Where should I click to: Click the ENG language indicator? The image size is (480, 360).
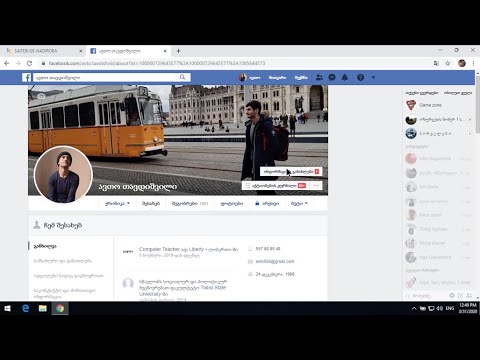click(x=450, y=308)
